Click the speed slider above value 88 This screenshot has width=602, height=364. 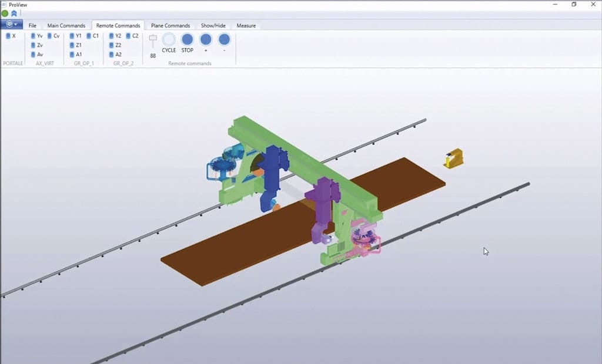(153, 40)
